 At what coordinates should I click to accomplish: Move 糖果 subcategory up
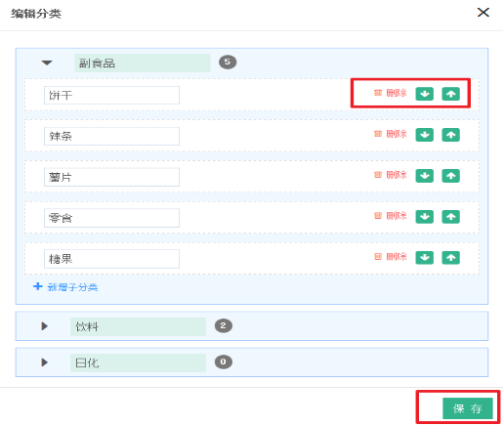pyautogui.click(x=450, y=258)
